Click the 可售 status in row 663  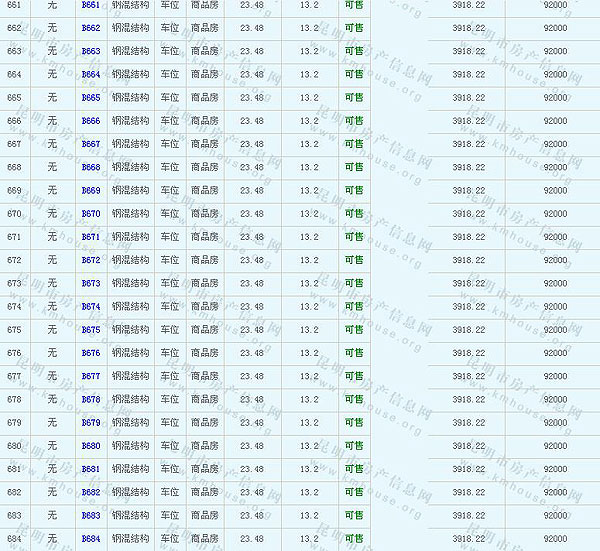354,51
